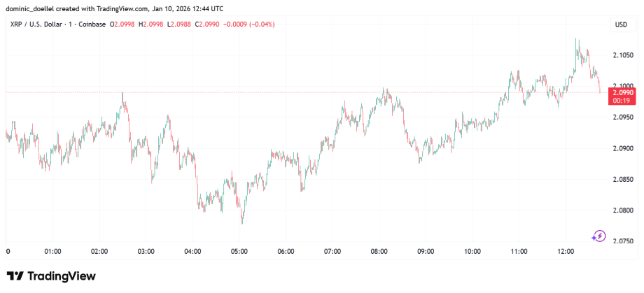Click the 12:00 time axis label

click(565, 252)
